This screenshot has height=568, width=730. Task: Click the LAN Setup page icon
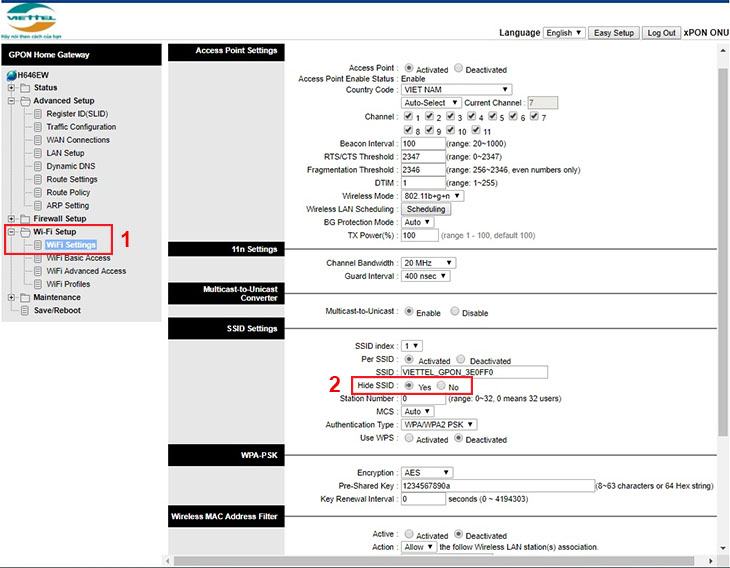tap(38, 153)
